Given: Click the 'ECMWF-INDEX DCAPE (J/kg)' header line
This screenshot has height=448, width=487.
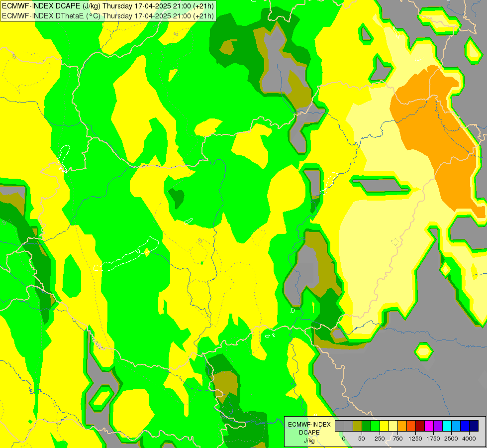Looking at the screenshot, I should tap(108, 6).
